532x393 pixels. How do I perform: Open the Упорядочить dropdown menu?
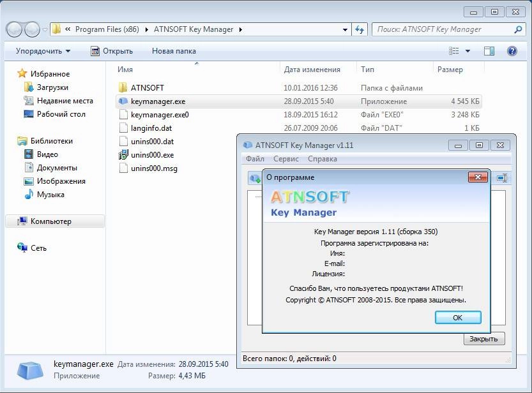point(43,51)
